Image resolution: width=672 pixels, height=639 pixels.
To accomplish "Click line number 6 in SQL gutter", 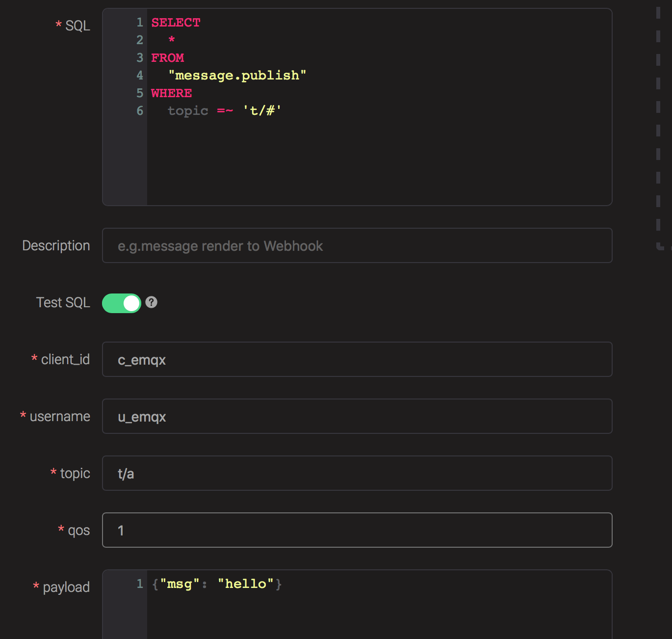I will click(x=140, y=111).
